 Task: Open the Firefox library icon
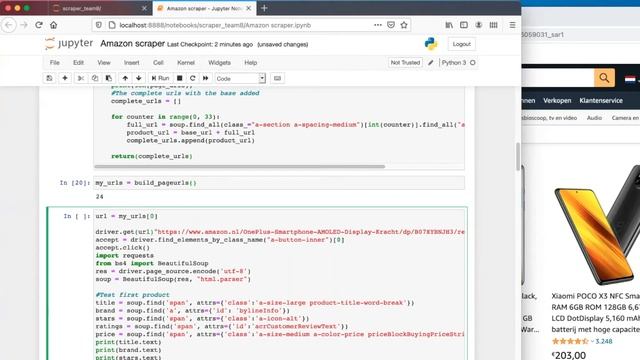pyautogui.click(x=449, y=25)
